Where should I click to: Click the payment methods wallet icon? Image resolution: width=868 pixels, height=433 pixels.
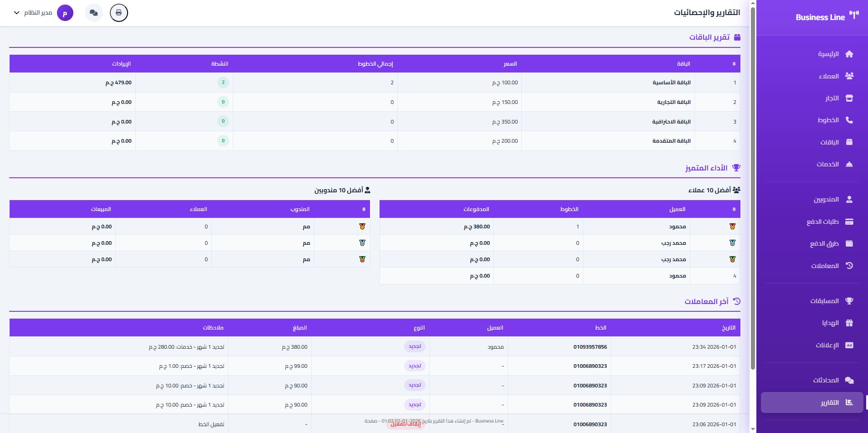coord(849,244)
